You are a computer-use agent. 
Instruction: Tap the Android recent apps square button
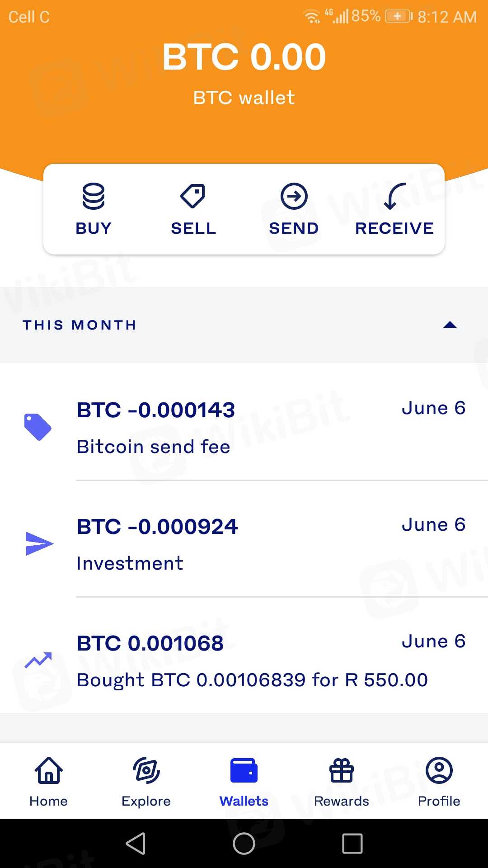point(352,844)
